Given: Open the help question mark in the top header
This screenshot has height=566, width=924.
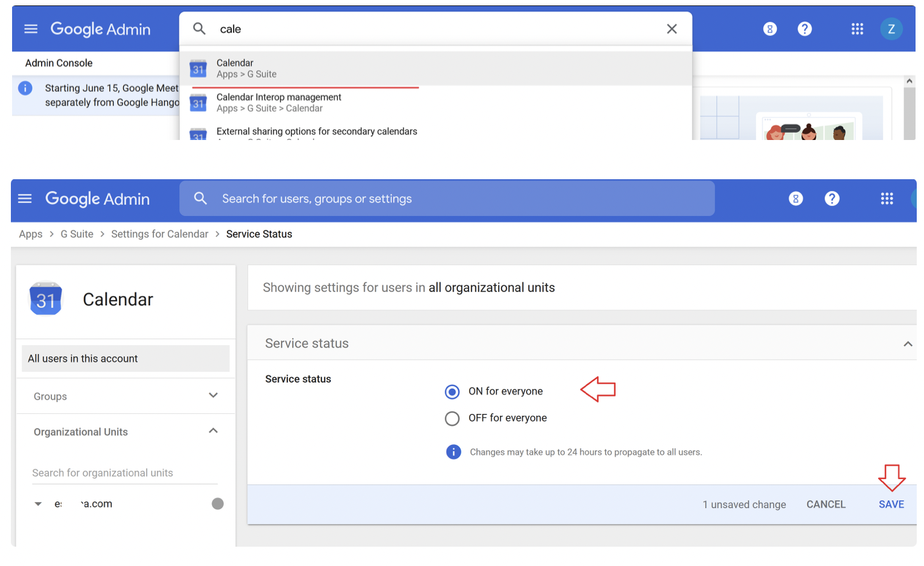Looking at the screenshot, I should pyautogui.click(x=804, y=29).
